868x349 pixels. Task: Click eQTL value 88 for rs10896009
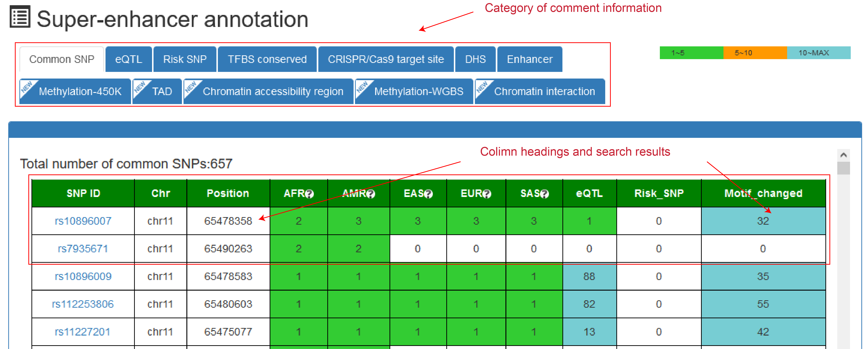589,276
